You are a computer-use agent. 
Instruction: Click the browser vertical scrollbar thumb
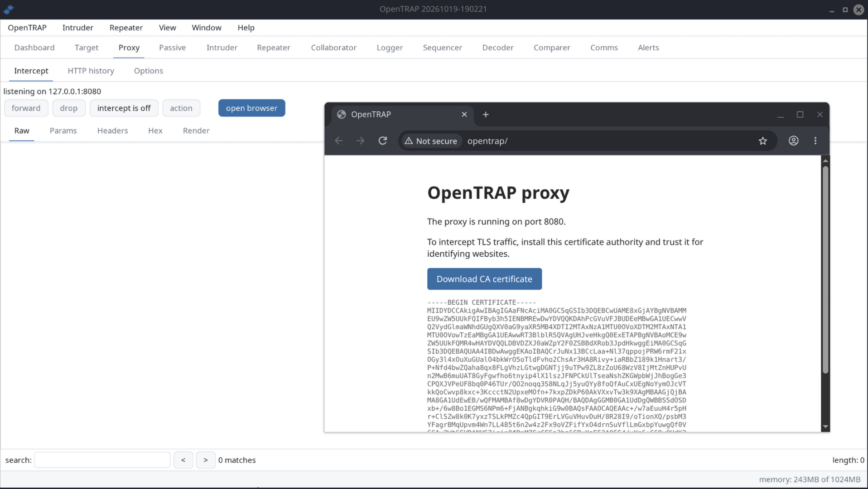(825, 270)
